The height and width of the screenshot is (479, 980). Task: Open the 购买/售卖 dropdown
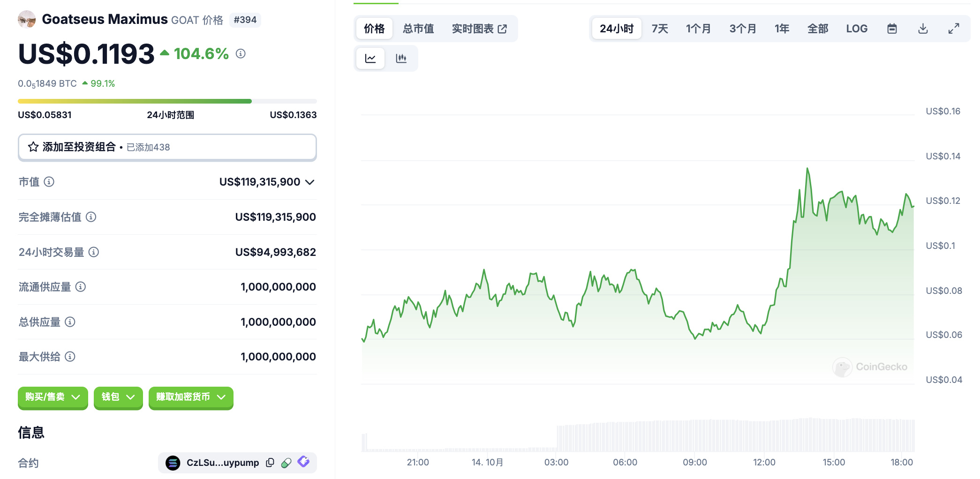tap(53, 397)
